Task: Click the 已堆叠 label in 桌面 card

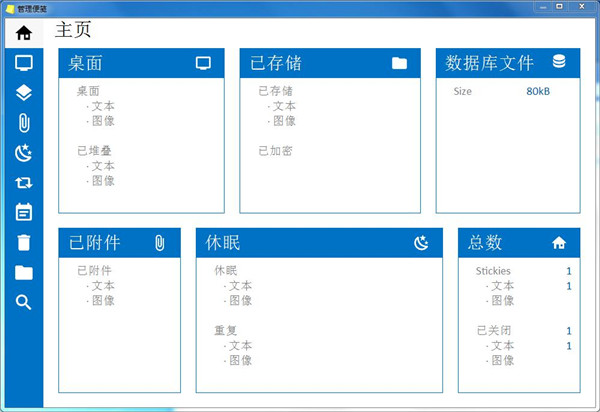Action: [x=94, y=151]
